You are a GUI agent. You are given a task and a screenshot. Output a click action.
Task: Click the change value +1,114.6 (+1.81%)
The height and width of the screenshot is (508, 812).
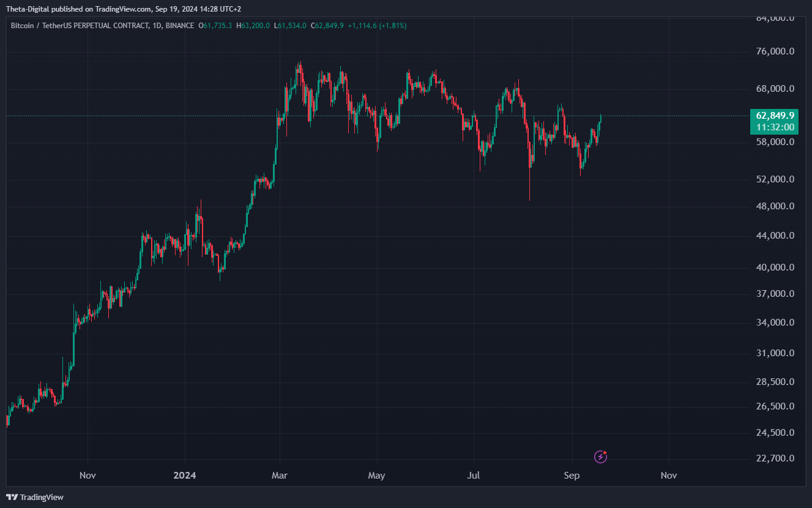[x=378, y=26]
